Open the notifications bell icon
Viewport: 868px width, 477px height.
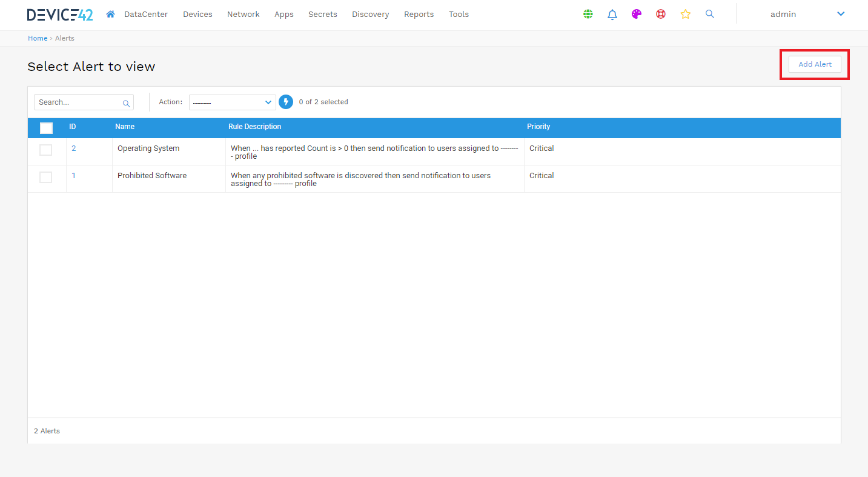click(612, 14)
